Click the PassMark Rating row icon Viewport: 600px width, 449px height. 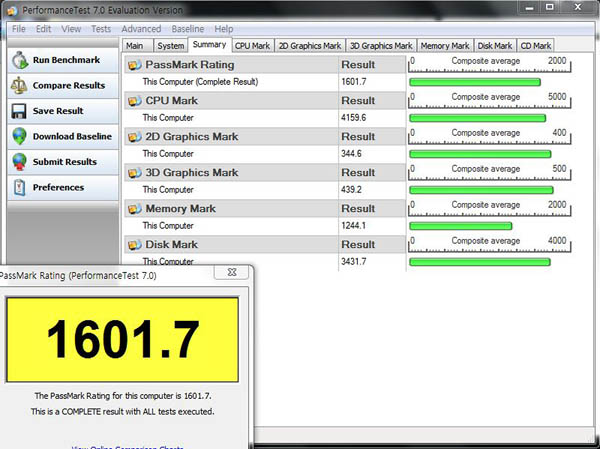tap(135, 65)
